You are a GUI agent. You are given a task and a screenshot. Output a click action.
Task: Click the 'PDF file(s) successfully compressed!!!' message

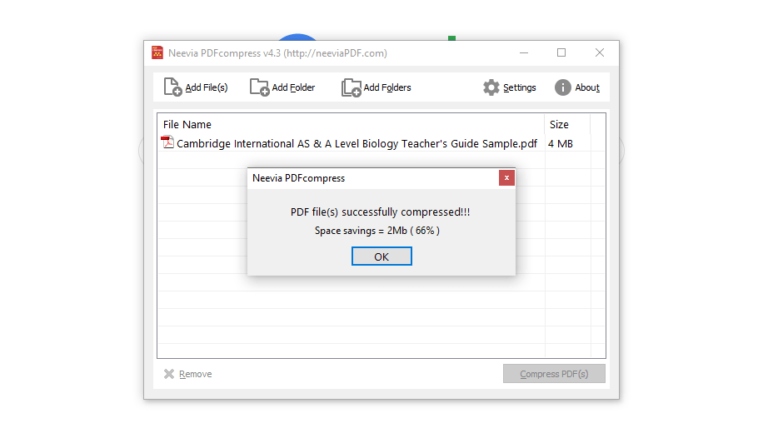coord(380,212)
